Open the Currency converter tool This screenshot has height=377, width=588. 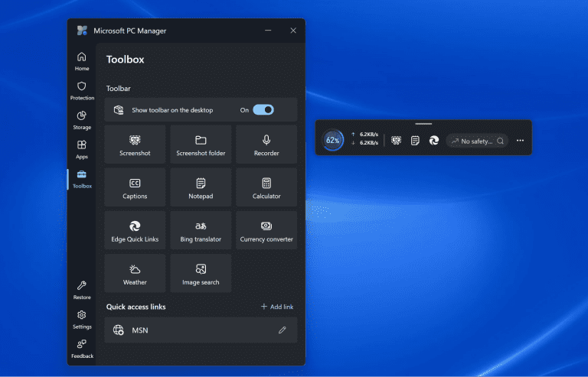point(266,230)
